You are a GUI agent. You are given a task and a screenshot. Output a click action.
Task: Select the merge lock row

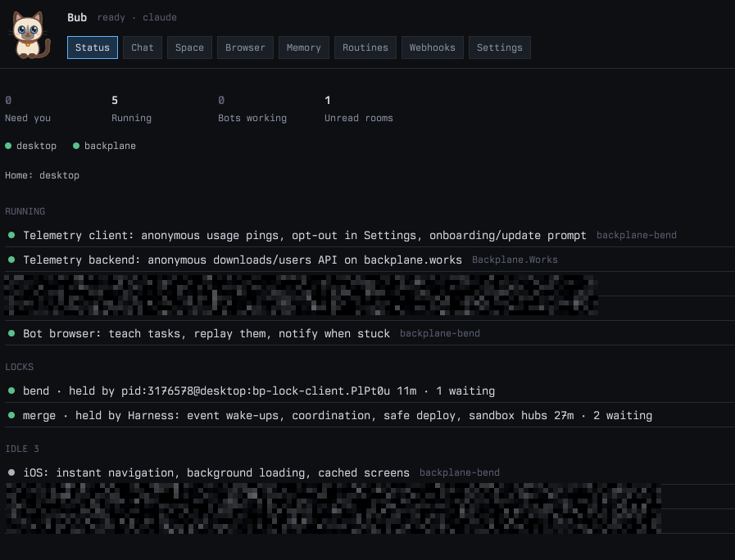click(370, 415)
